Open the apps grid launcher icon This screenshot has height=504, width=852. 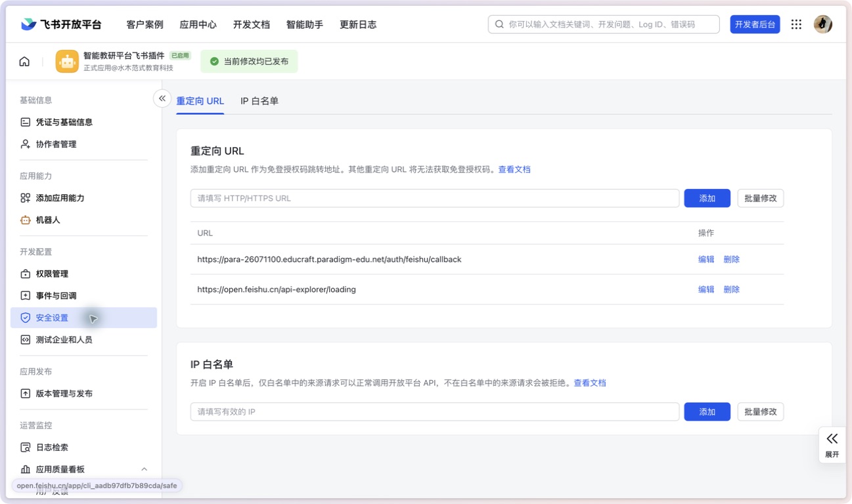tap(796, 24)
